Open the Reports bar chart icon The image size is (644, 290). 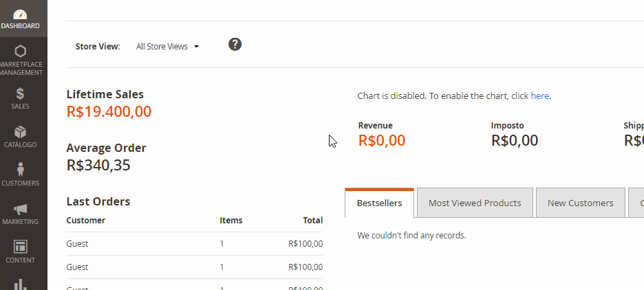pyautogui.click(x=20, y=285)
